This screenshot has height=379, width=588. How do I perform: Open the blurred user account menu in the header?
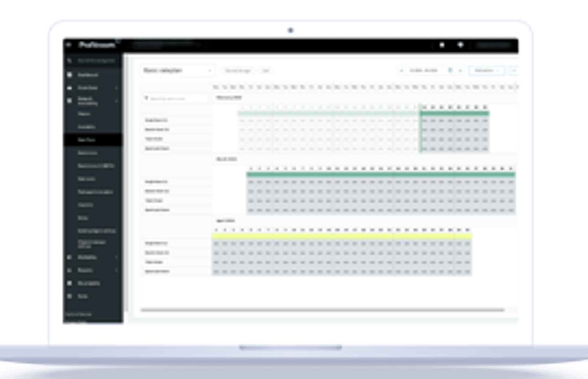493,45
